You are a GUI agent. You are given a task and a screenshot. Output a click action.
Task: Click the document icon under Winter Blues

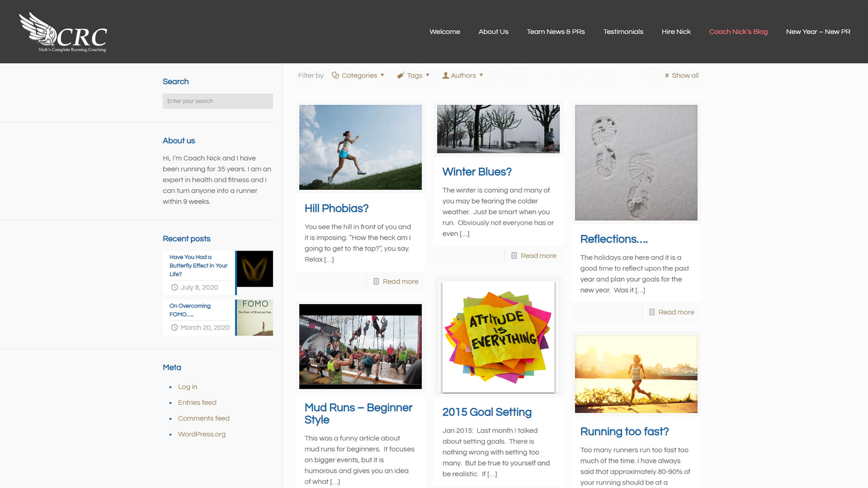click(x=514, y=256)
